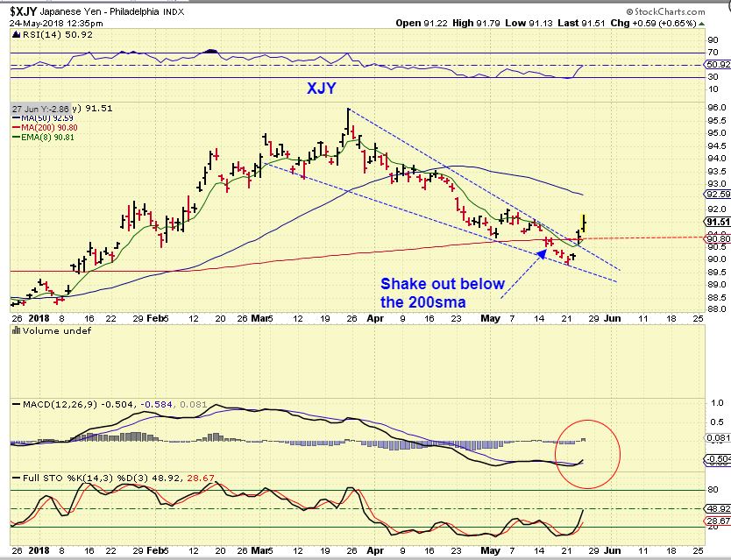Click May on the price panel date axis
Image resolution: width=731 pixels, height=560 pixels.
(x=490, y=318)
